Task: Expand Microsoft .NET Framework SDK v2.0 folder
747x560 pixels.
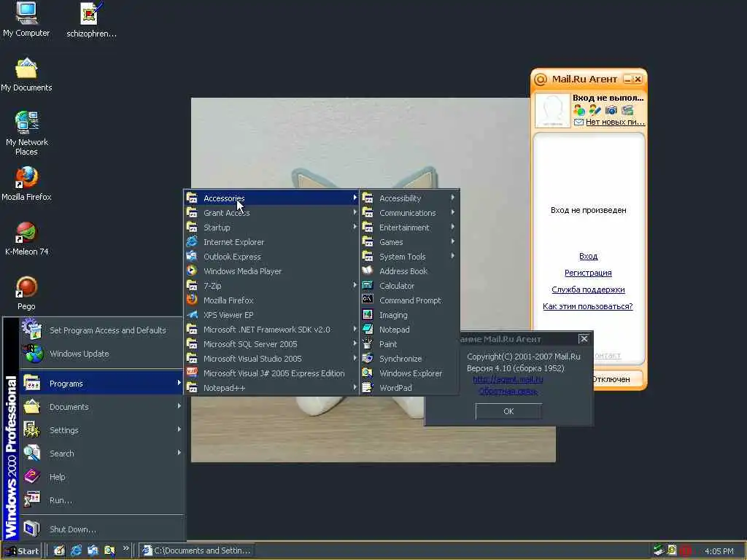Action: [271, 330]
